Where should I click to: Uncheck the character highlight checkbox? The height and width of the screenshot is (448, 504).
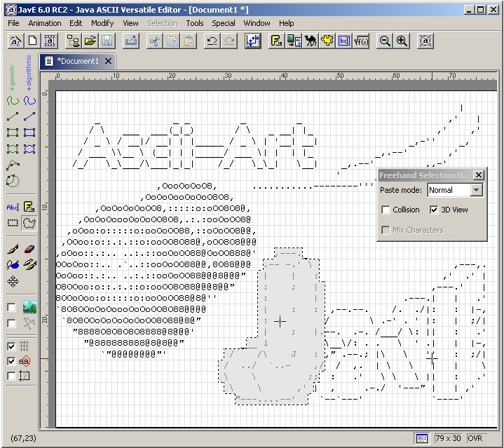point(12,361)
